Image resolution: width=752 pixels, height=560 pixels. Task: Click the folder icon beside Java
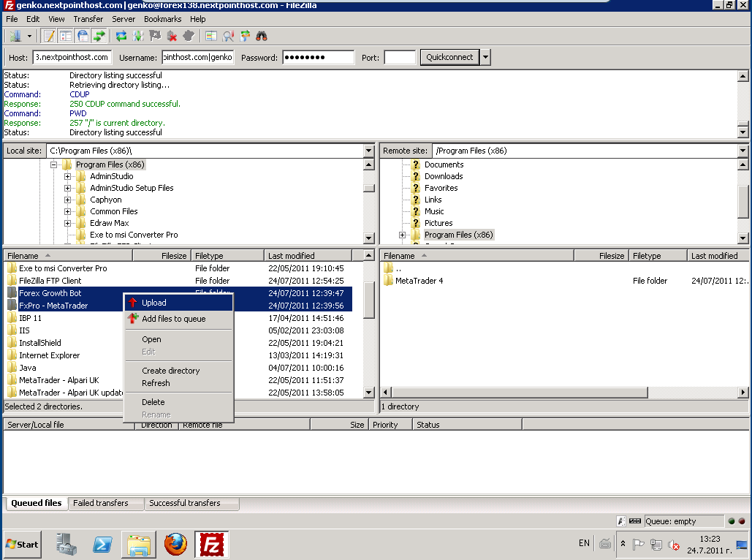click(12, 368)
